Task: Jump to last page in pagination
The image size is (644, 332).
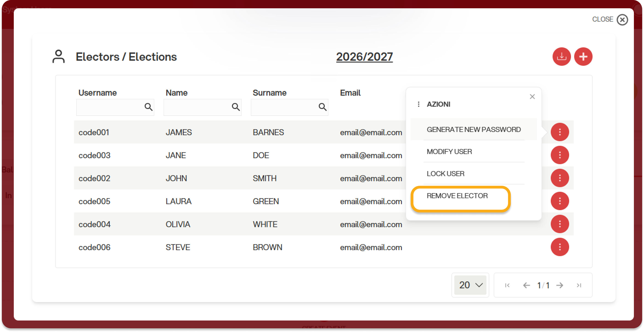Action: point(579,285)
